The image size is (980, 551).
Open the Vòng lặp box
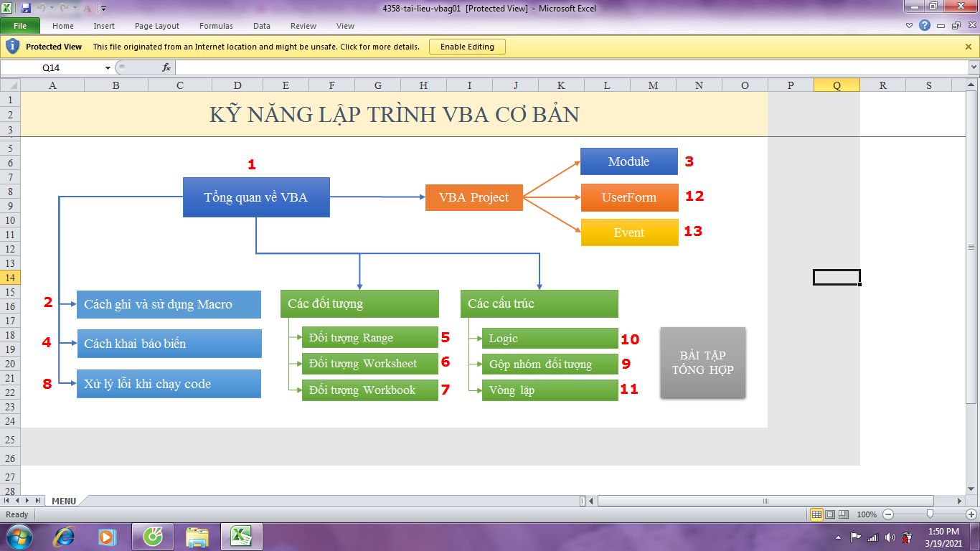pyautogui.click(x=550, y=390)
